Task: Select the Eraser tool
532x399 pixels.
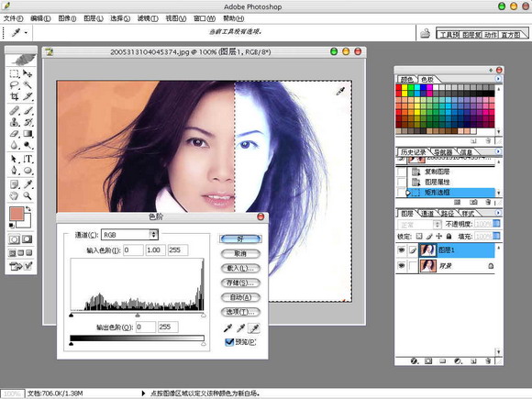Action: click(14, 134)
